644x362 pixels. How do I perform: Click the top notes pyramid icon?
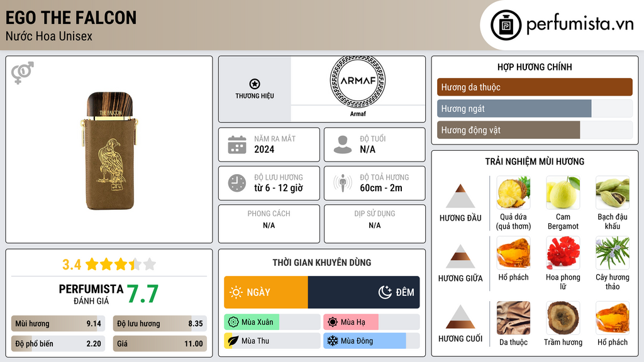coord(460,196)
